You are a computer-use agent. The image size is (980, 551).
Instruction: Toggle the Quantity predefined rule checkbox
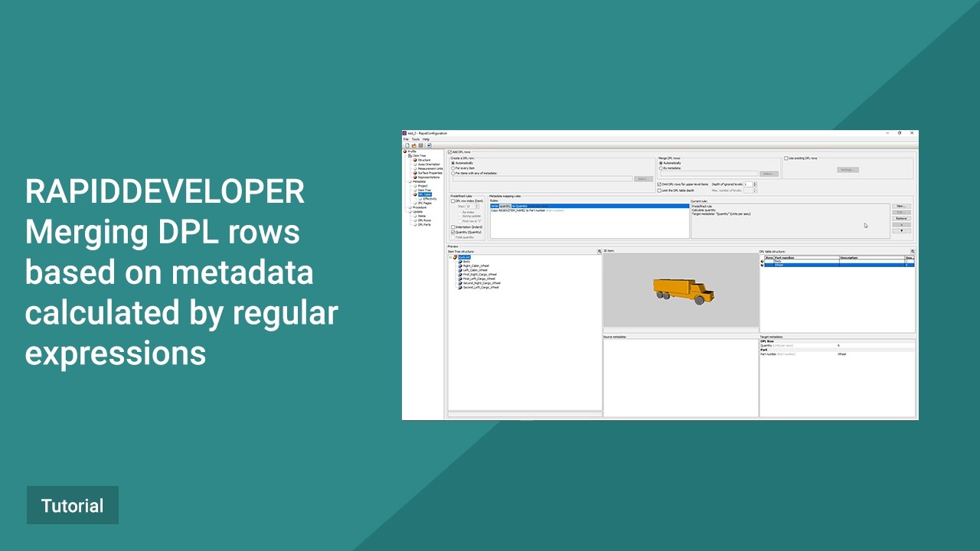[x=453, y=232]
